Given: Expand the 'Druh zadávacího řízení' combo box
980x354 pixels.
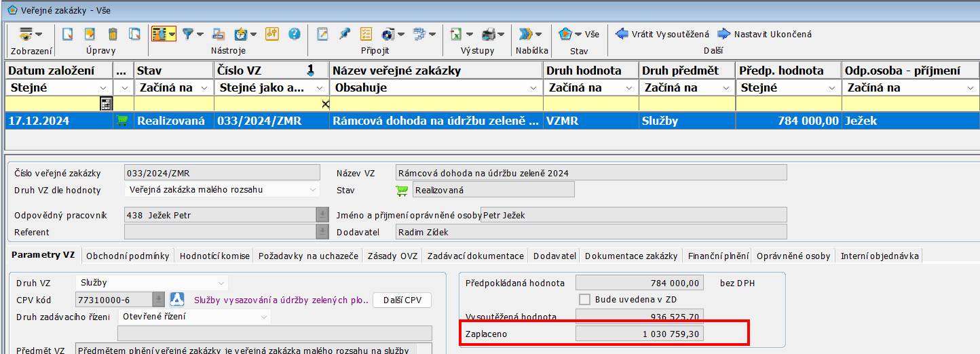Looking at the screenshot, I should [x=263, y=316].
